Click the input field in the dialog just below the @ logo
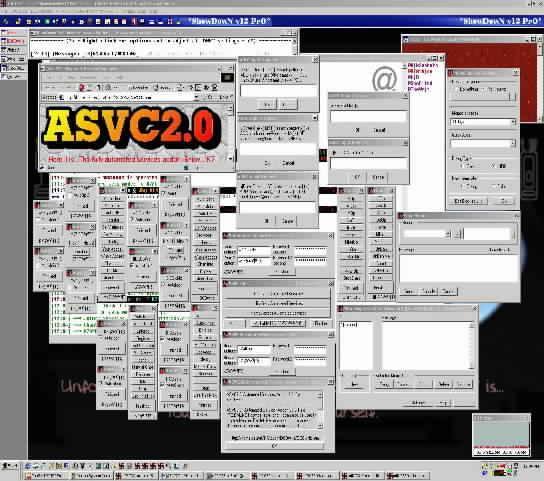 point(368,116)
